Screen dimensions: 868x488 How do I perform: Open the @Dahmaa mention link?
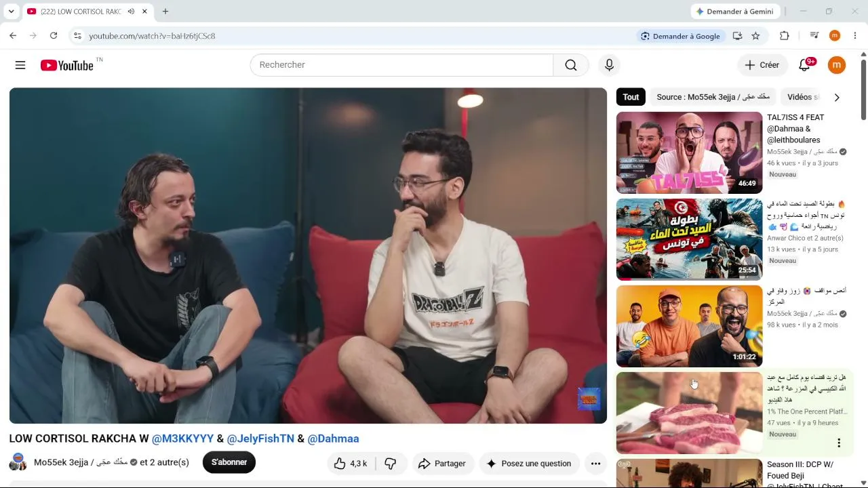[x=333, y=439]
